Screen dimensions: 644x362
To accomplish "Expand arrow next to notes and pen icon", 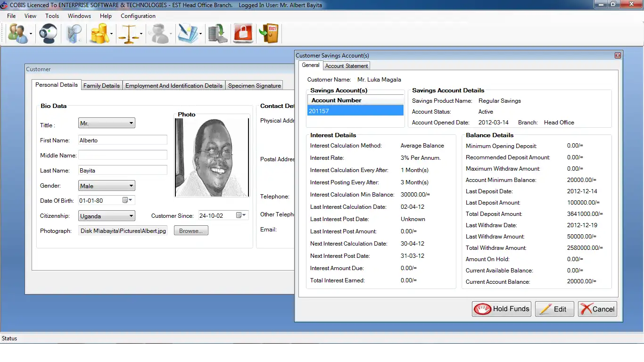I will coord(200,34).
